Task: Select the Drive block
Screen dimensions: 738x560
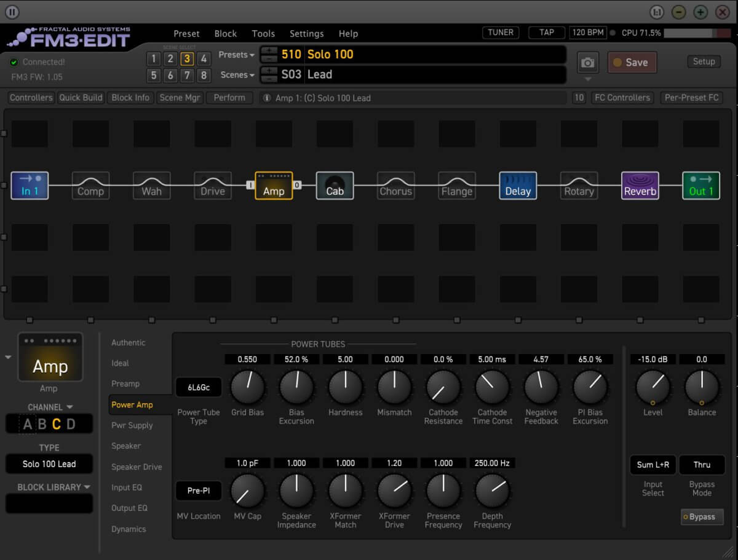Action: (x=213, y=185)
